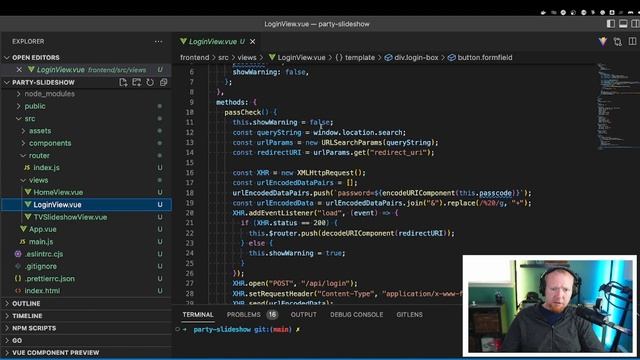Refresh the PARTY-SLIDESHOW explorer
The image size is (640, 360).
pos(150,82)
